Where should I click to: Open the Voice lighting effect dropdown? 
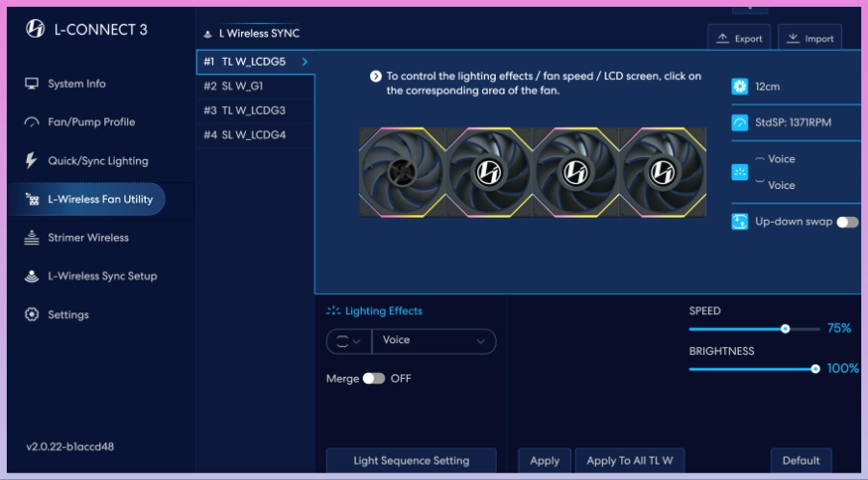(433, 341)
